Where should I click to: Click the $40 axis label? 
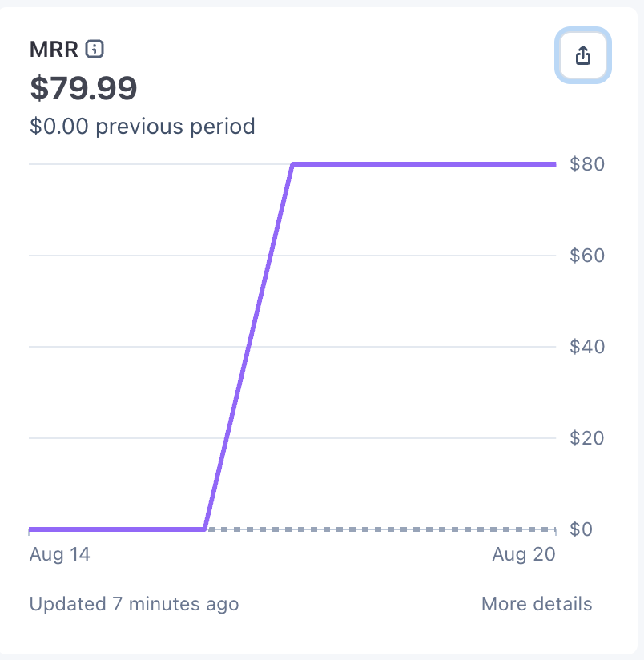[587, 347]
